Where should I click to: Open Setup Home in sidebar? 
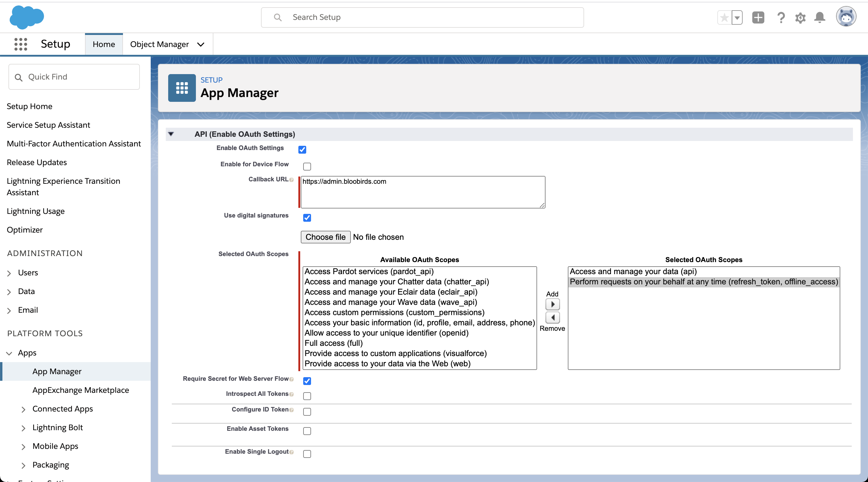[30, 106]
